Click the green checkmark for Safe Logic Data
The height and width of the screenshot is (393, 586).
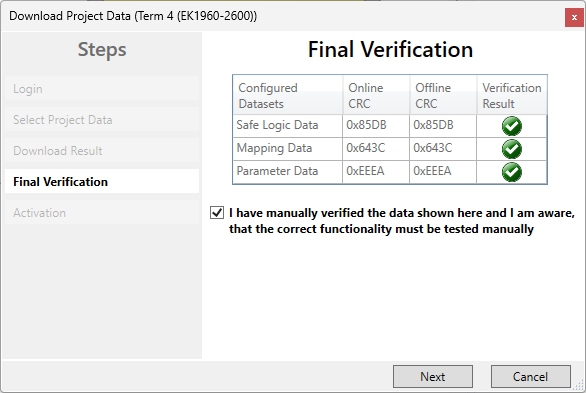(x=512, y=126)
